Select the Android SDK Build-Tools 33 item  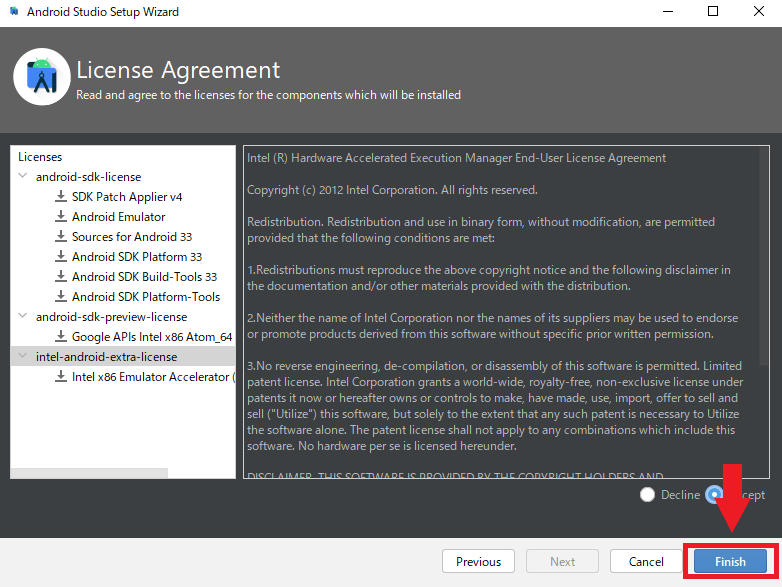pyautogui.click(x=144, y=276)
